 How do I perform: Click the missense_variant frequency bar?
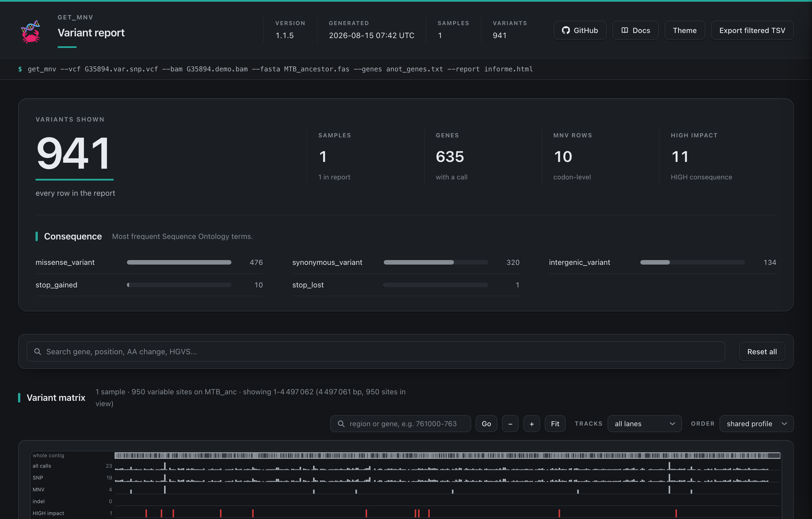tap(179, 262)
